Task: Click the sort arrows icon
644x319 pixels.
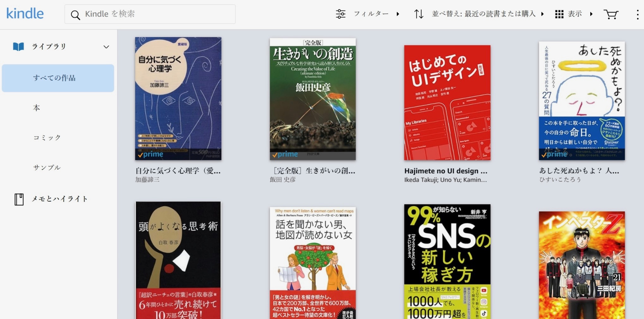Action: coord(419,14)
